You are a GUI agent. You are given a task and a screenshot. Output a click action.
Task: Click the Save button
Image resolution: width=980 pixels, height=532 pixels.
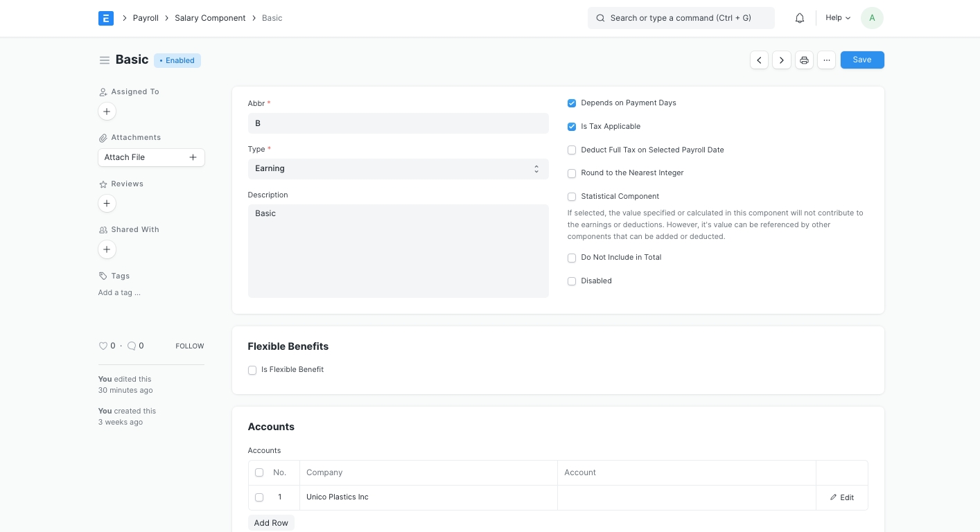(861, 60)
